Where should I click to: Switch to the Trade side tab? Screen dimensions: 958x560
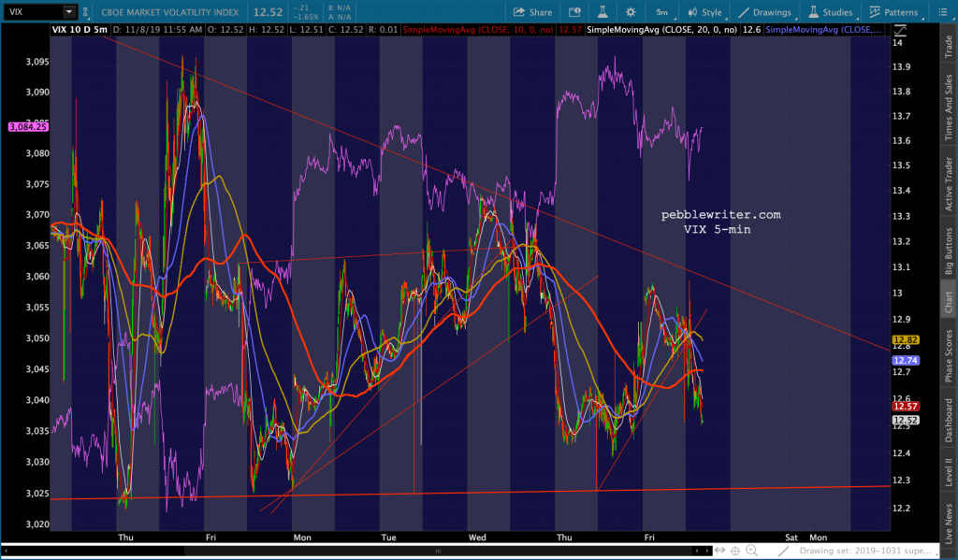click(949, 47)
